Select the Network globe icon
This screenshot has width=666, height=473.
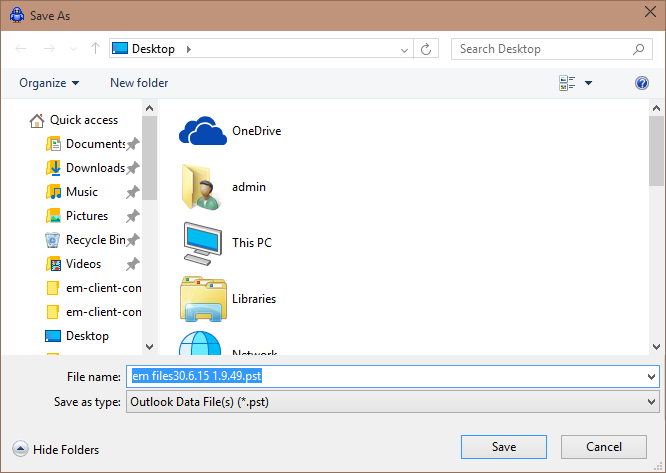tap(200, 343)
